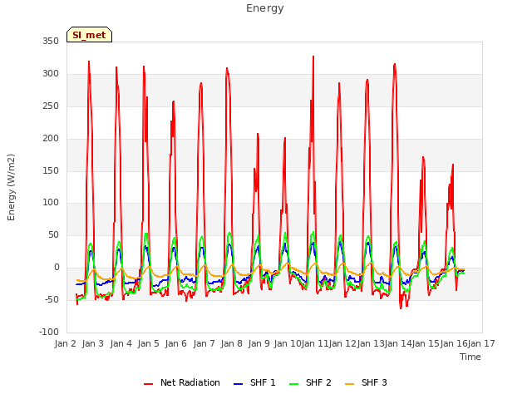Click the Jan 6 x-axis tick label

(176, 343)
